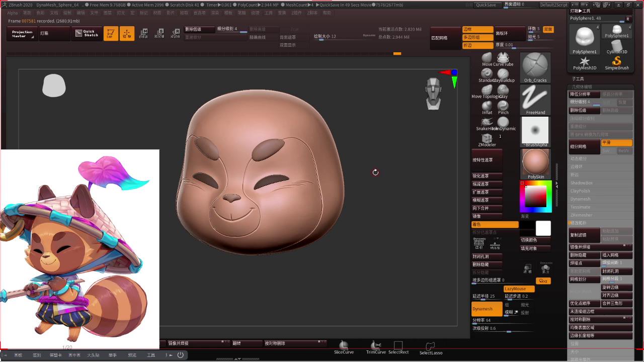This screenshot has height=362, width=644.
Task: Toggle the 平滑 smooth option
Action: tap(617, 143)
